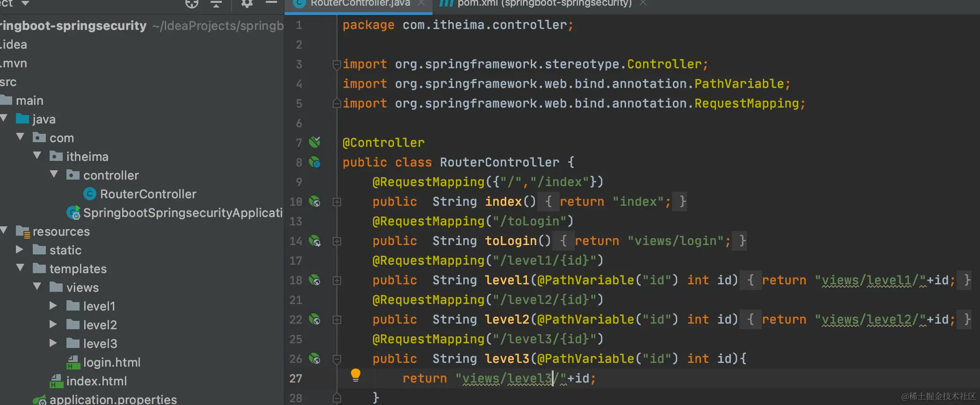Screen dimensions: 980x405
Task: Collapse the resources folder arrow
Action: click(x=4, y=231)
